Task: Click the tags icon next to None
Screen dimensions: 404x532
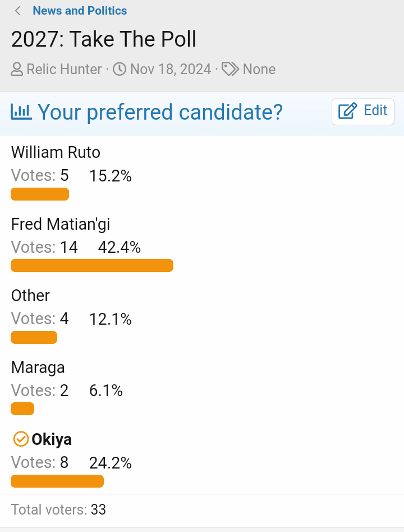Action: [230, 69]
